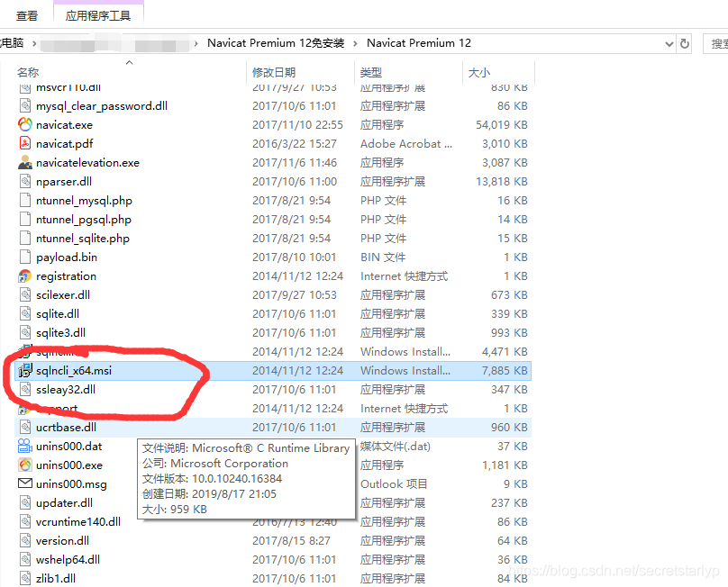
Task: Select mysql_clear_password.dll
Action: coord(84,105)
